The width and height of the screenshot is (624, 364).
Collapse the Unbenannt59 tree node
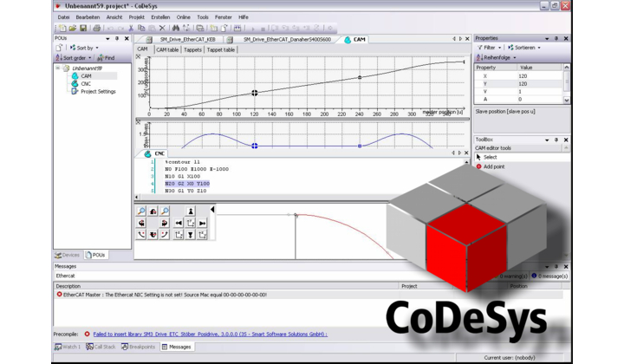(x=58, y=68)
